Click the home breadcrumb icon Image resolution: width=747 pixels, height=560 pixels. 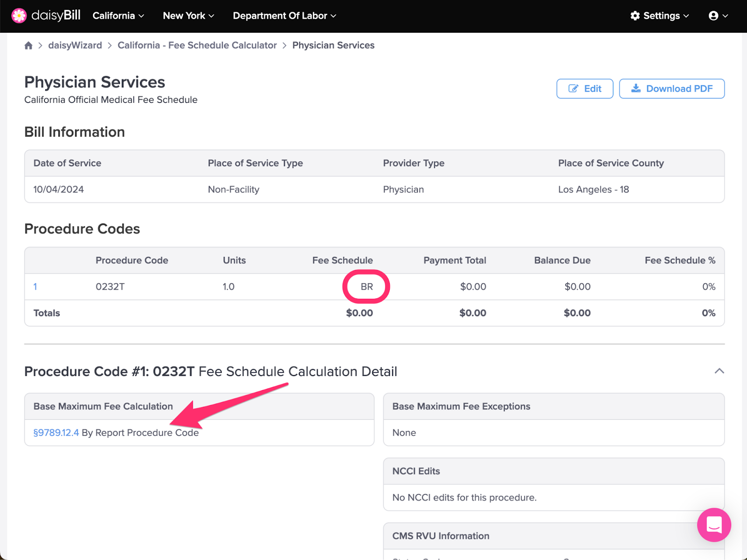coord(28,45)
